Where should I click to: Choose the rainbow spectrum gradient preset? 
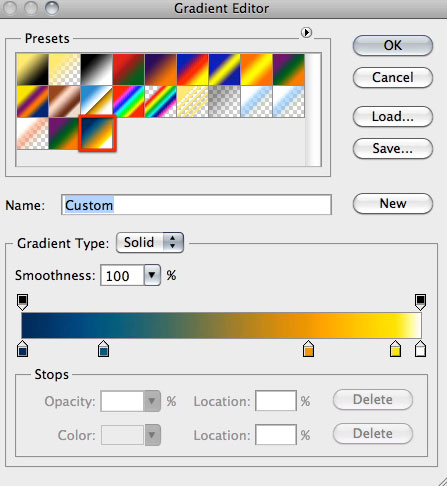pos(128,101)
